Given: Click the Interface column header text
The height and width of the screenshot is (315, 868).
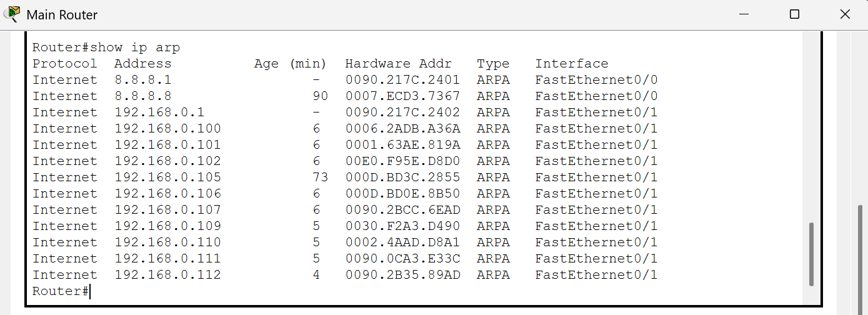Looking at the screenshot, I should [x=571, y=64].
